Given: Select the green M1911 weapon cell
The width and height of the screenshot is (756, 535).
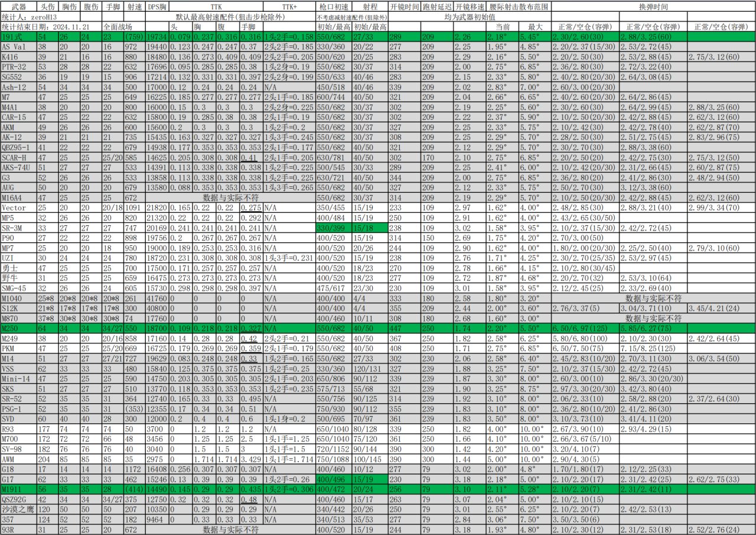Looking at the screenshot, I should coord(18,489).
